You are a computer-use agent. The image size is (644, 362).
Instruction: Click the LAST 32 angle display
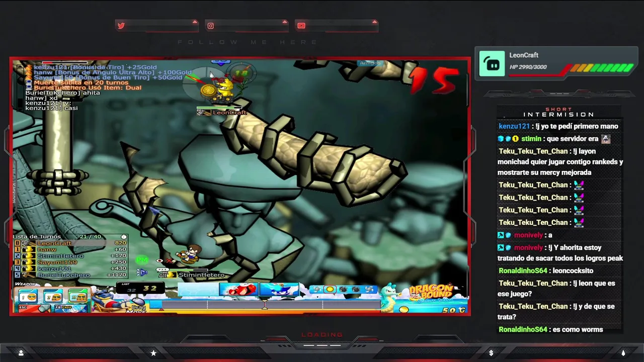pyautogui.click(x=141, y=288)
